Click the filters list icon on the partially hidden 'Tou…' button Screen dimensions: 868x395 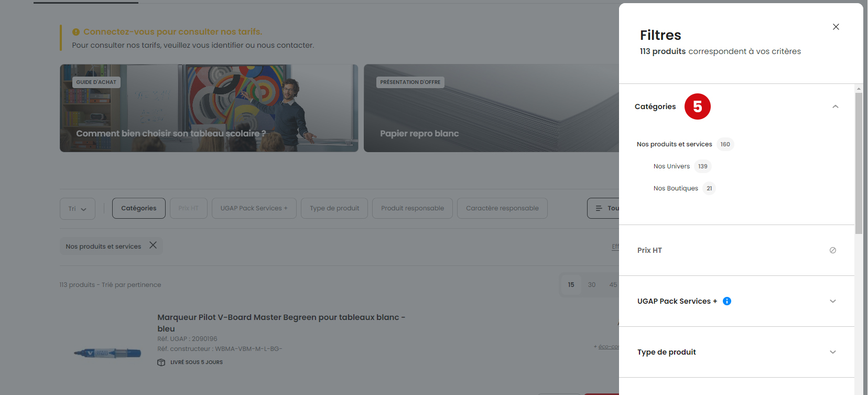[x=599, y=208]
